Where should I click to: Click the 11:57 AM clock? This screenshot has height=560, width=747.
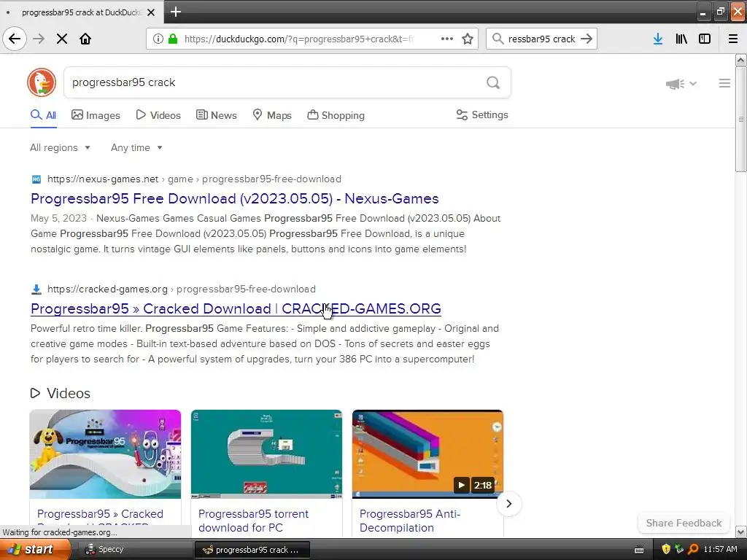coord(720,549)
